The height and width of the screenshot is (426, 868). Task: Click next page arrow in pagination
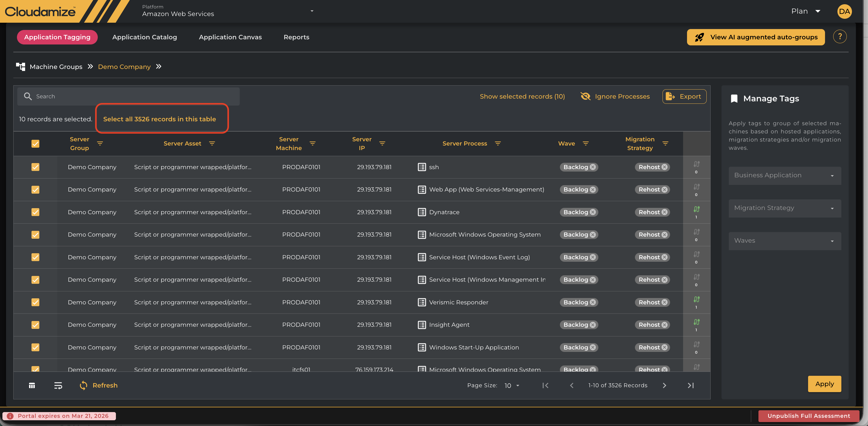[664, 385]
